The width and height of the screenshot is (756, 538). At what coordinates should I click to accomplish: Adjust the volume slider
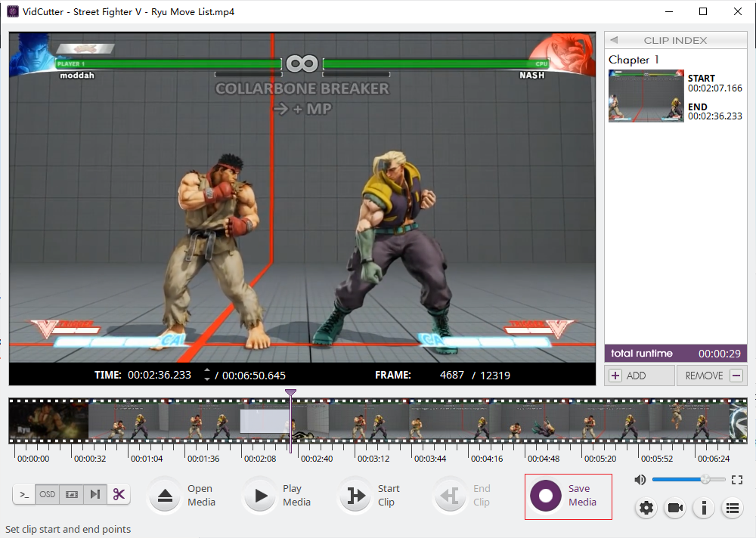pos(688,479)
